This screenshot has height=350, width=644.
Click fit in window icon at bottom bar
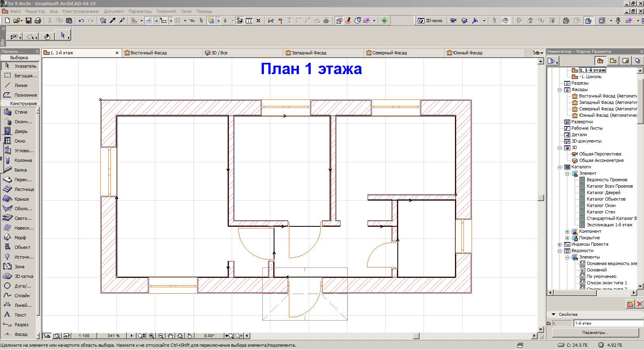pyautogui.click(x=180, y=336)
